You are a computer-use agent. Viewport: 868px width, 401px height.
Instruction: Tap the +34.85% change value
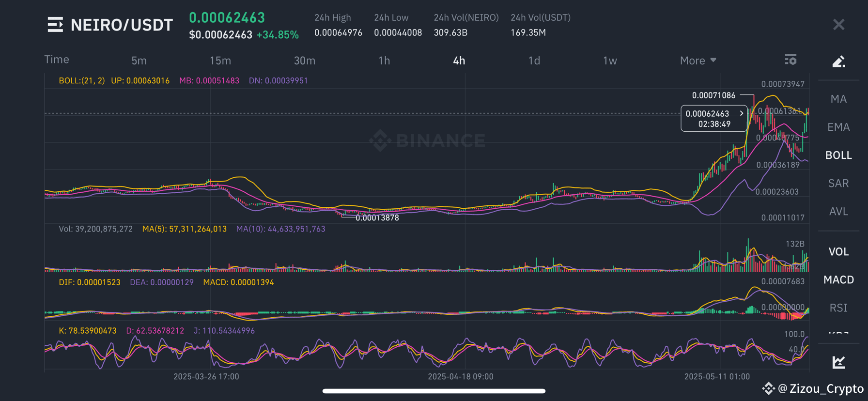278,35
